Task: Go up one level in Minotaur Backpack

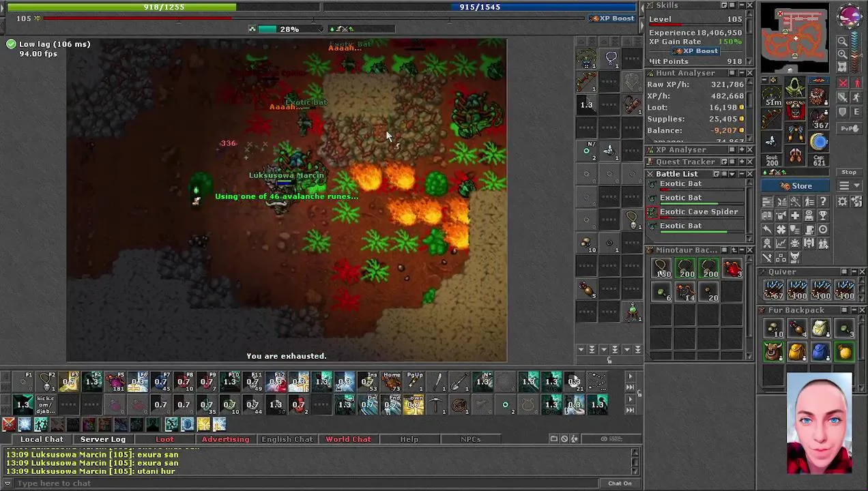Action: coord(734,250)
